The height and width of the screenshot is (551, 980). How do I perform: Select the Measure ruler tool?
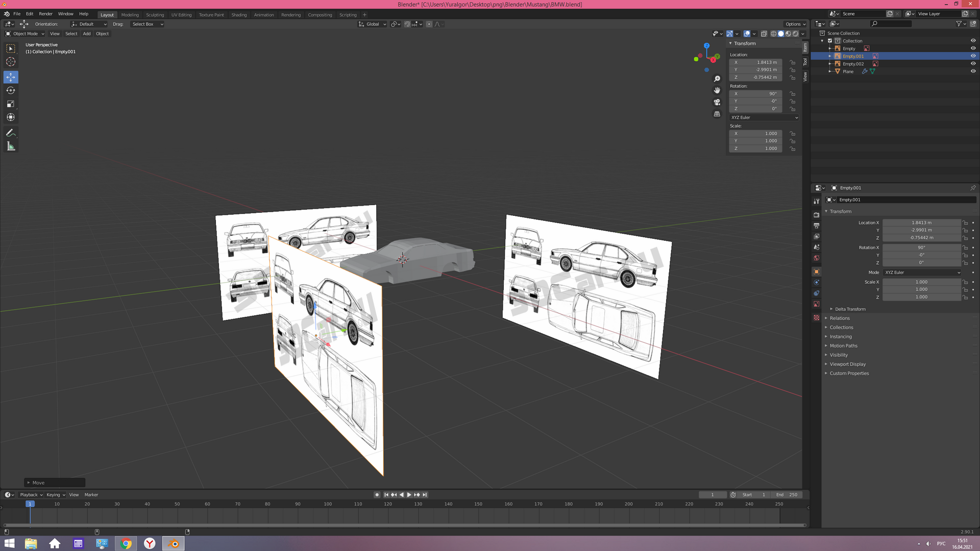11,146
